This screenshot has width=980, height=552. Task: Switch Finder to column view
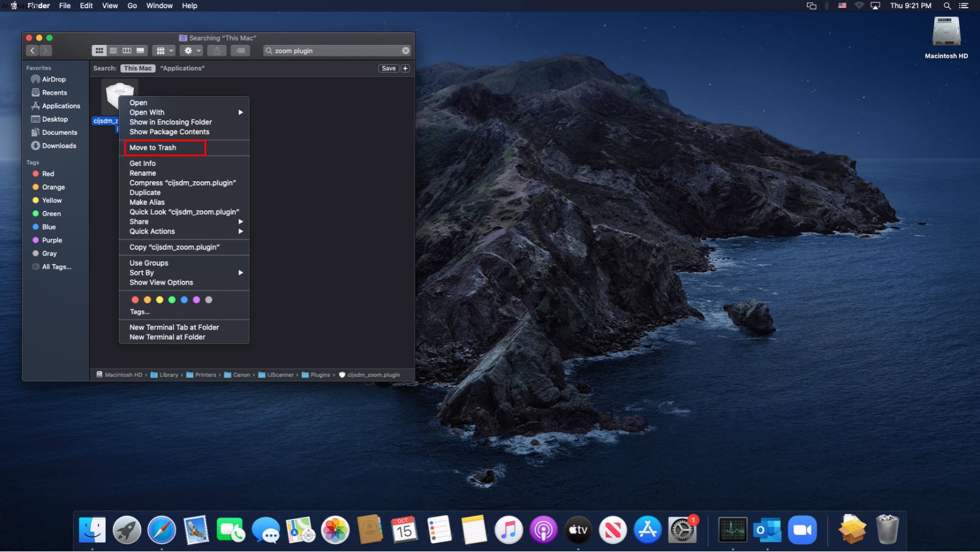click(127, 51)
